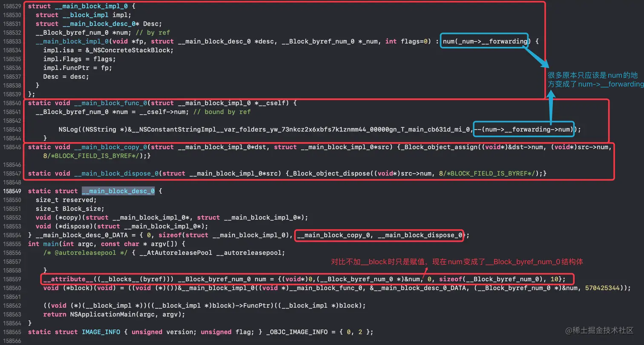Click line number 158559 in the gutter
Viewport: 644px width, 345px height.
pyautogui.click(x=12, y=279)
